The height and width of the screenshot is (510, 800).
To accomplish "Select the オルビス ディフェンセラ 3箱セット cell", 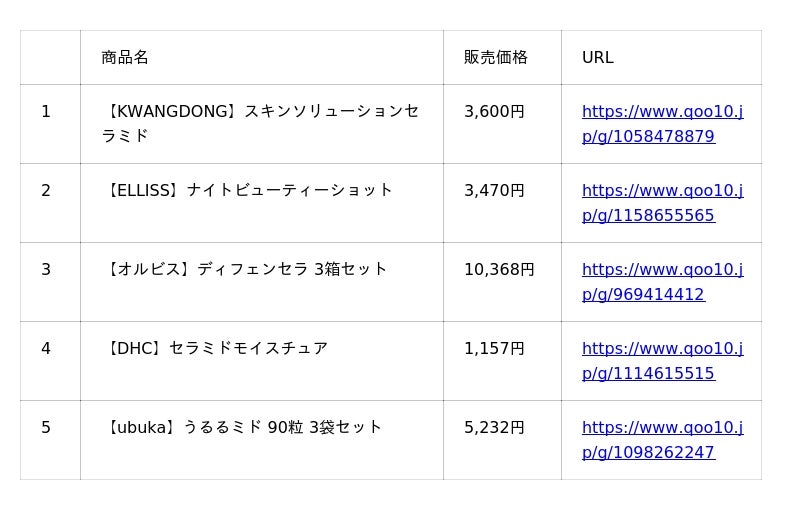I will tap(245, 269).
